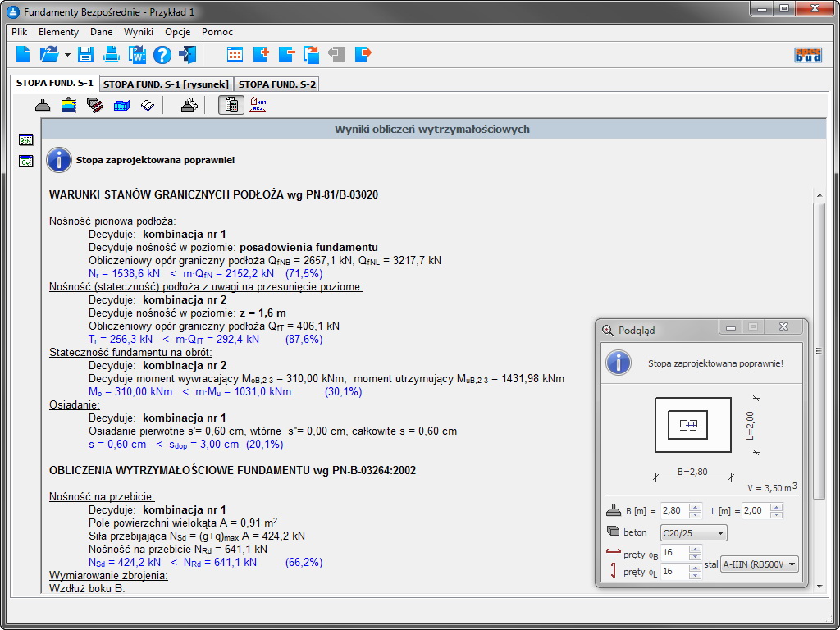Image resolution: width=840 pixels, height=630 pixels.
Task: Decrease the L [m] length value
Action: (776, 514)
